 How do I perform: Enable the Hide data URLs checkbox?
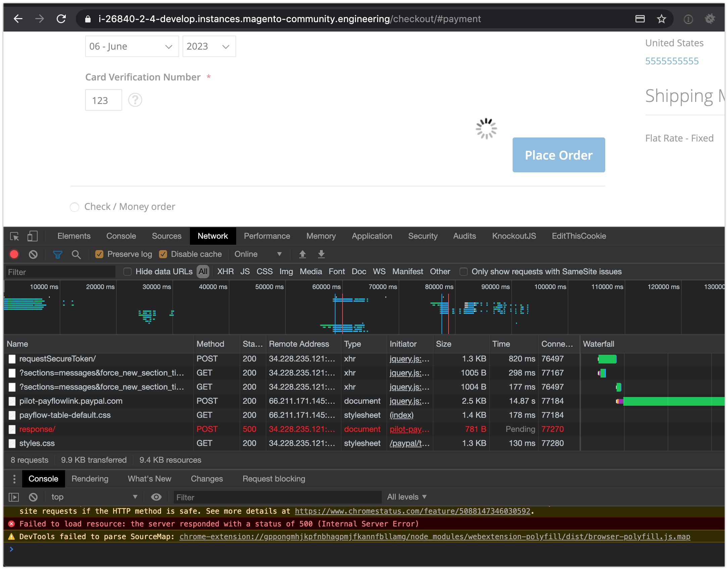coord(127,272)
